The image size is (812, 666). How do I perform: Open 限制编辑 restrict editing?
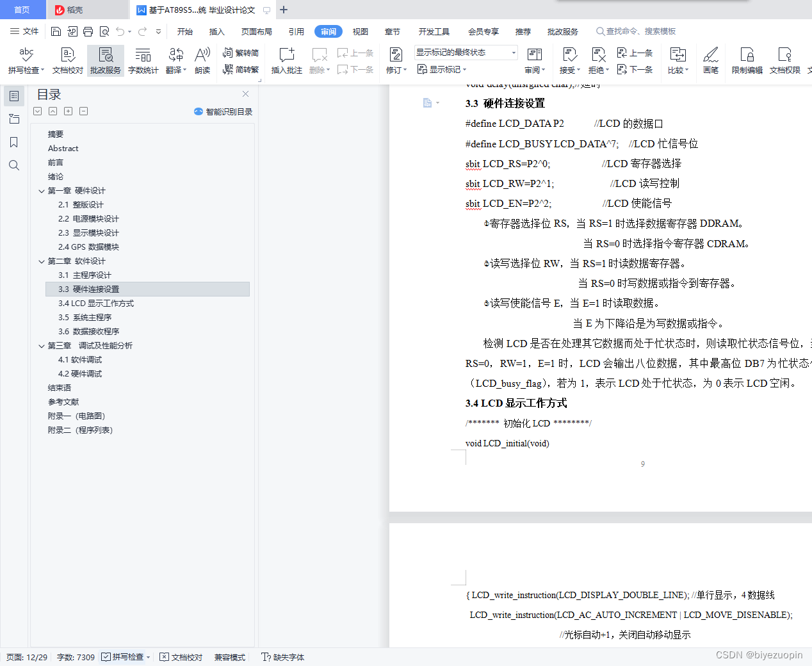click(x=747, y=61)
